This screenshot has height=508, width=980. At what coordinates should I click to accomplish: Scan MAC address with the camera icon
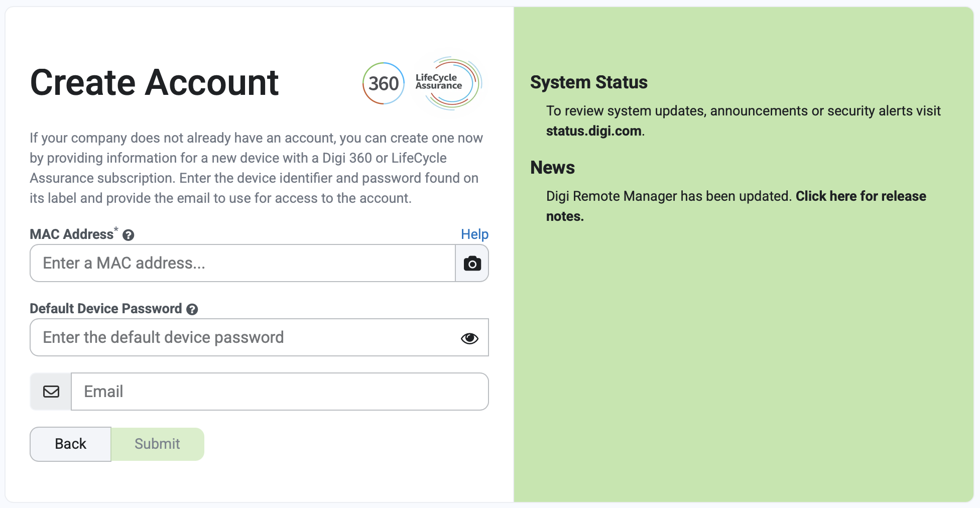pyautogui.click(x=472, y=264)
